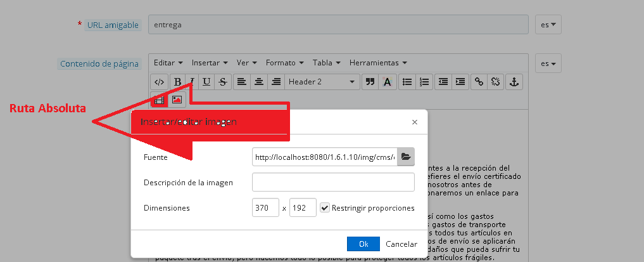Insert a blockquote

pos(370,82)
